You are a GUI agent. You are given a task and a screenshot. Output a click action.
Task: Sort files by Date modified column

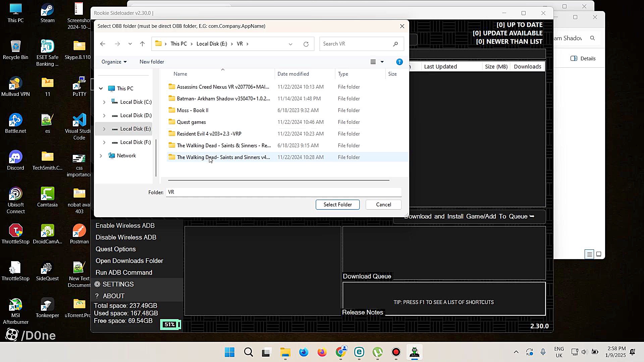[x=293, y=74]
